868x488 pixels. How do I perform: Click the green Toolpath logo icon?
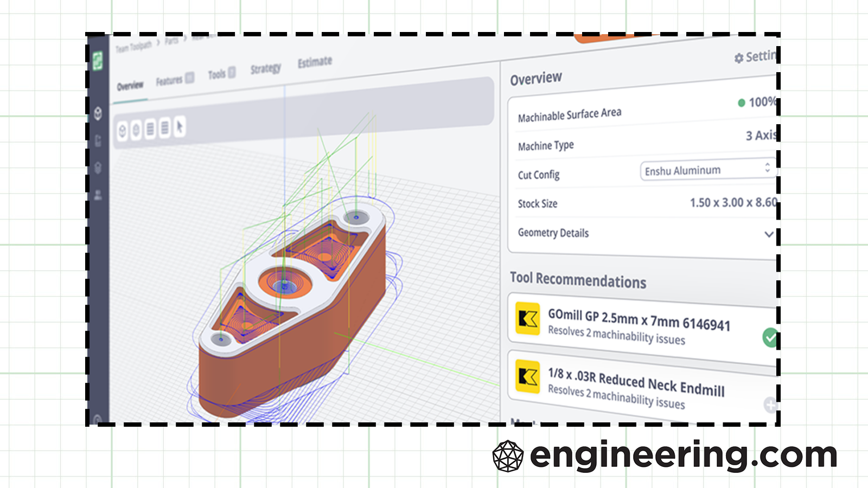98,60
